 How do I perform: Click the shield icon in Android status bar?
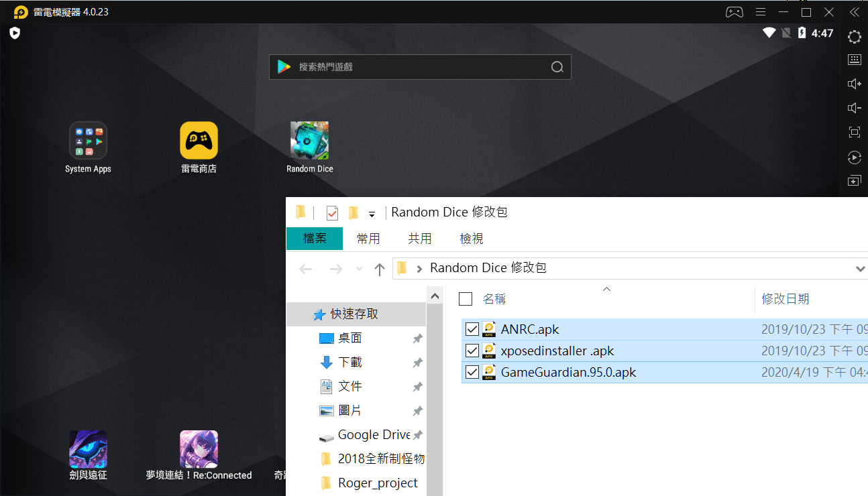[x=15, y=33]
